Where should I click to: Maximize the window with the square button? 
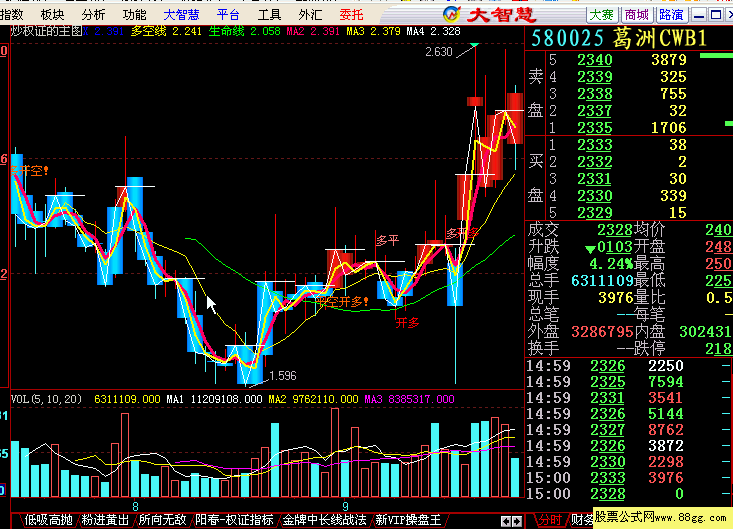point(716,15)
